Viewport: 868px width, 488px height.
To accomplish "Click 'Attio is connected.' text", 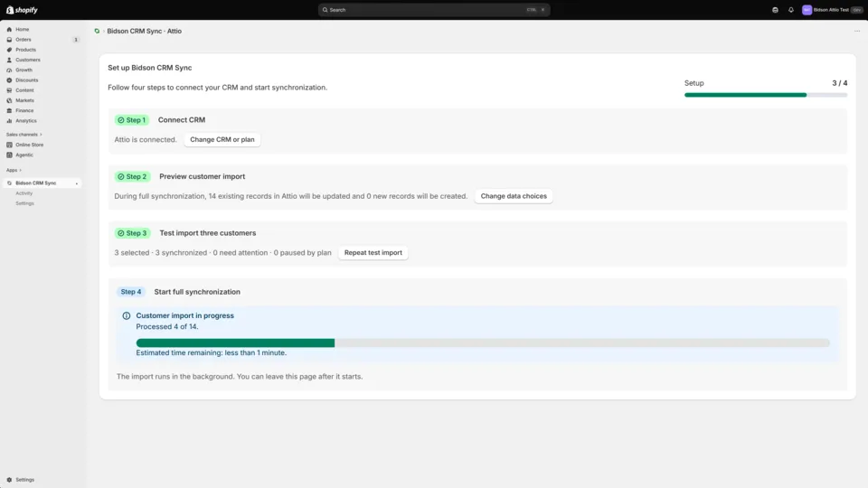I will (146, 139).
